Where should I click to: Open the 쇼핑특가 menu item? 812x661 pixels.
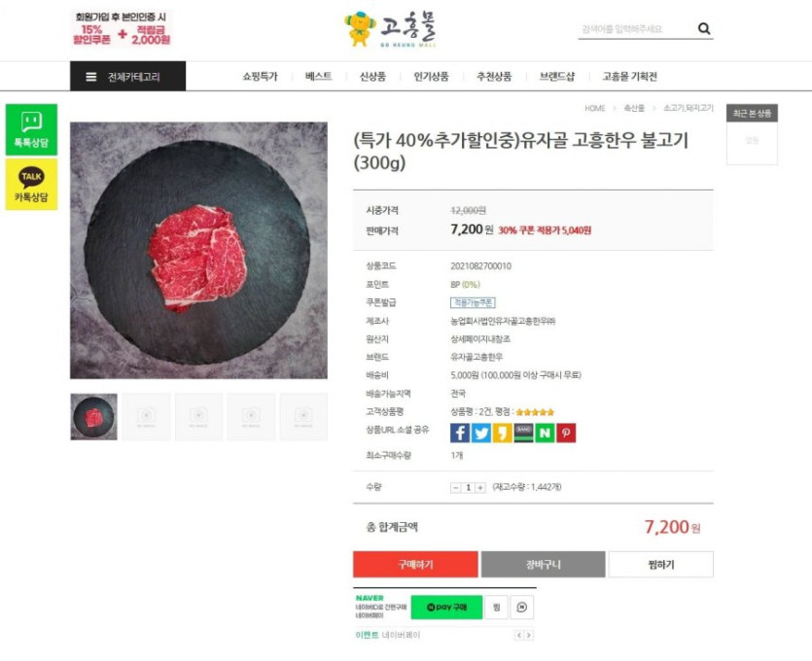click(260, 77)
